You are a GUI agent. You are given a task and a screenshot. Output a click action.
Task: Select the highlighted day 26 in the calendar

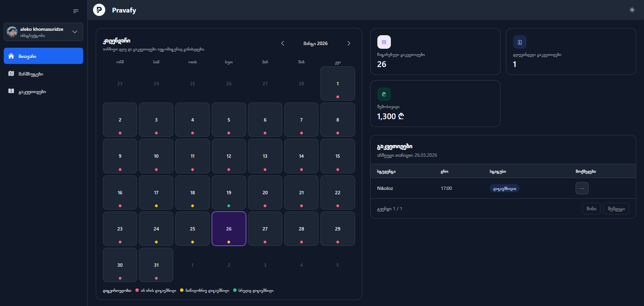tap(229, 229)
